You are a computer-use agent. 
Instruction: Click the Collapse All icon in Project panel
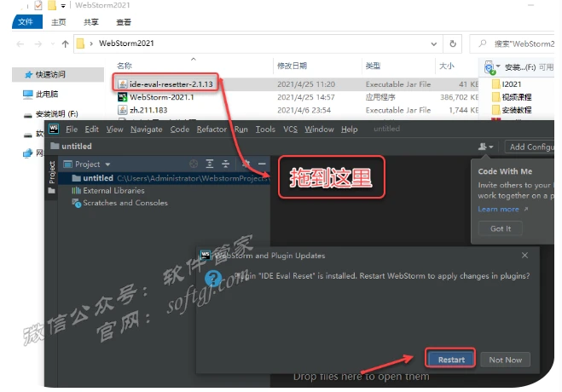pyautogui.click(x=225, y=164)
